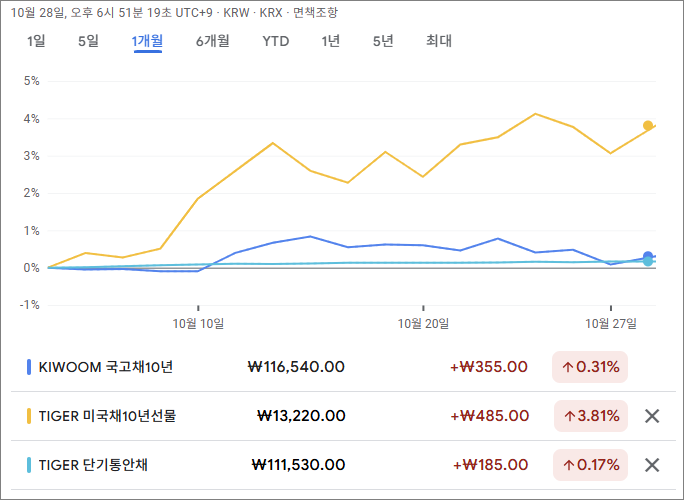The image size is (684, 500).
Task: Click the 면책조항 disclaimer link
Action: coord(315,13)
